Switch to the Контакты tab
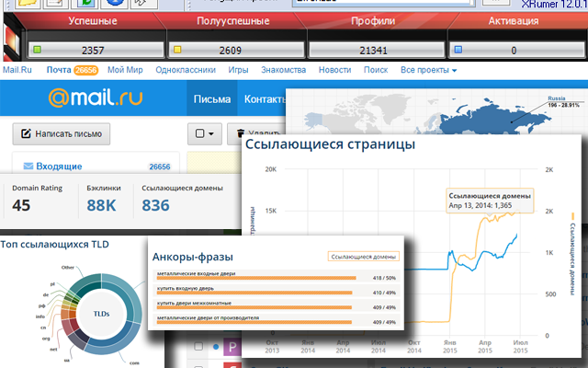Viewport: 588px width, 368px height. pos(264,98)
